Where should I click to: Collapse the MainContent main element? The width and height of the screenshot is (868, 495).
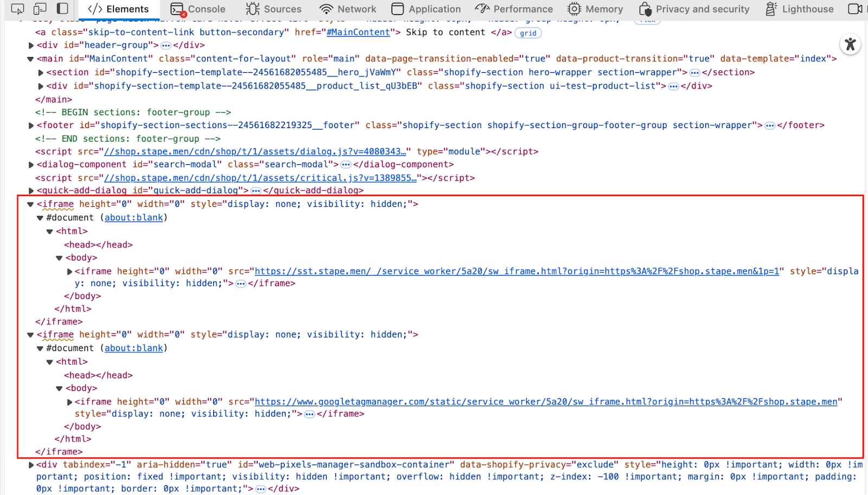[x=31, y=59]
